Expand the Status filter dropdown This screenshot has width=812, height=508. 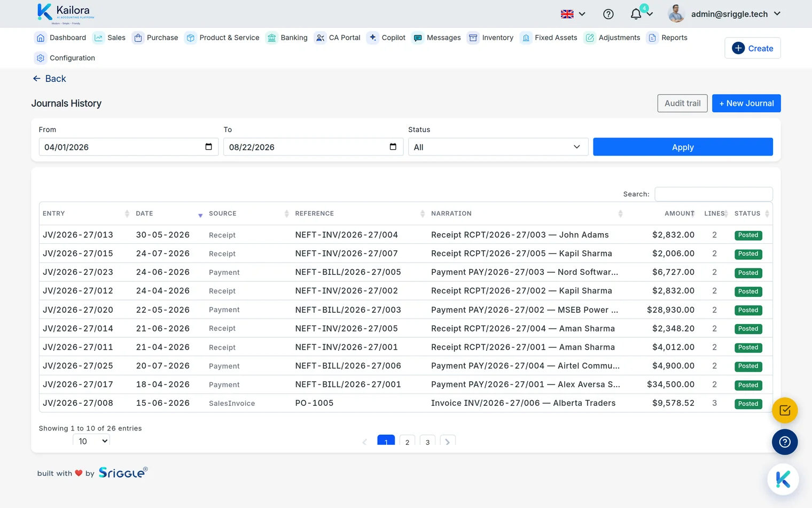(498, 147)
